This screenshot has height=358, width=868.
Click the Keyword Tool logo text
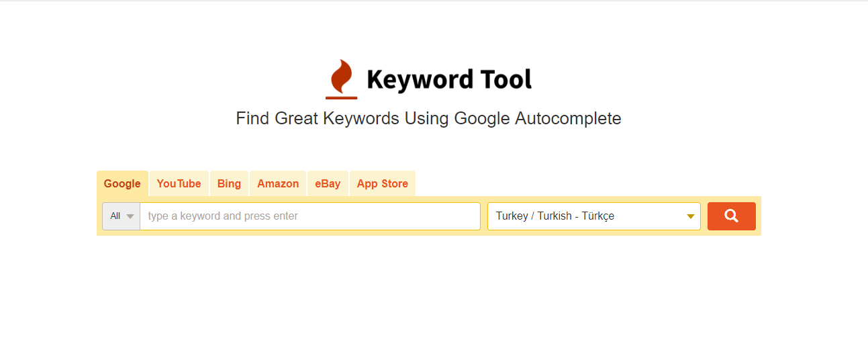coord(449,79)
